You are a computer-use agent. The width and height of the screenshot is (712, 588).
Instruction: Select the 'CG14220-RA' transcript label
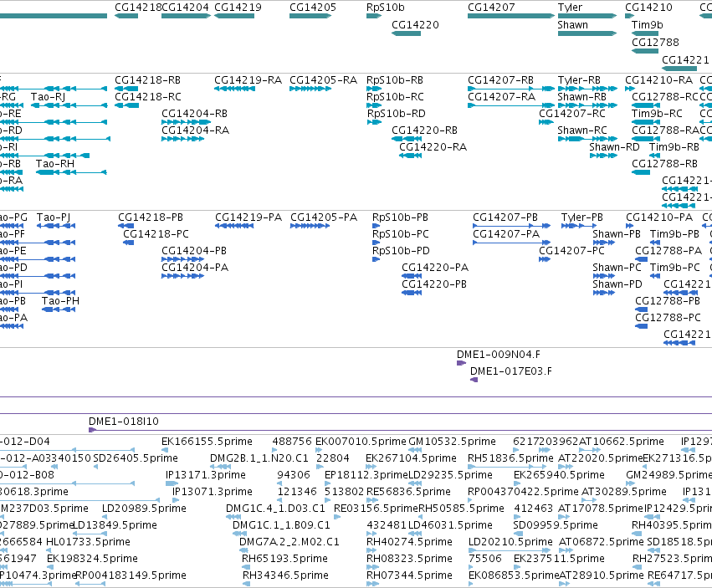click(x=433, y=147)
